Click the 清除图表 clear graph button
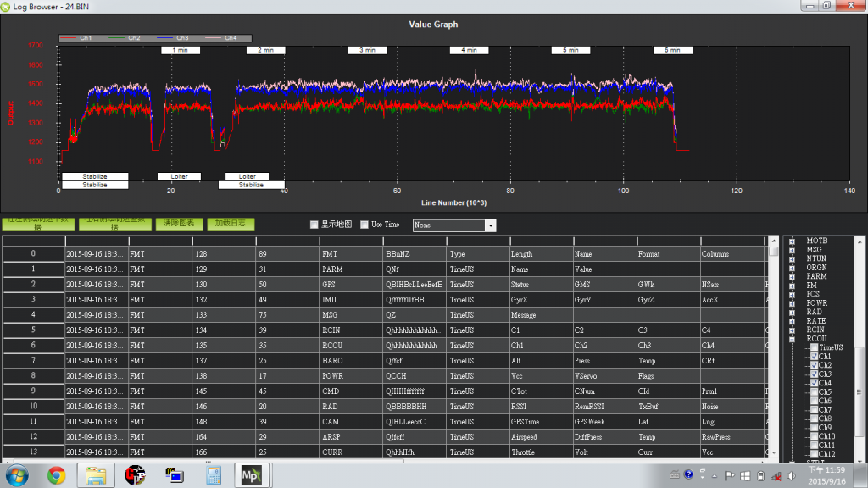 pos(179,224)
